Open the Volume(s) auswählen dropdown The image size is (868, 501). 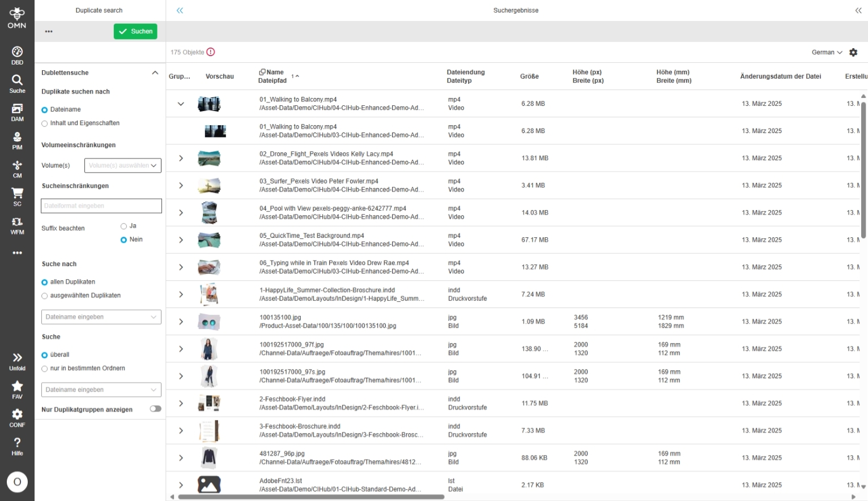123,165
